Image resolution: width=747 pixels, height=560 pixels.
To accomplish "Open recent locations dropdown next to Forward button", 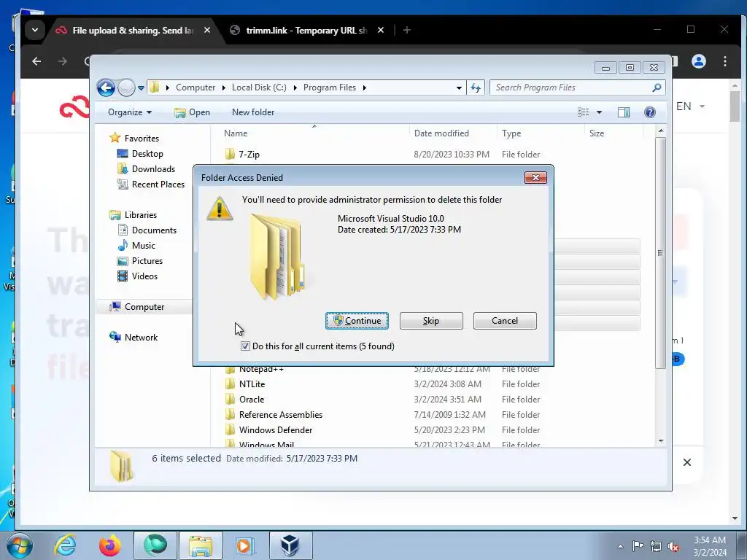I will coord(141,88).
